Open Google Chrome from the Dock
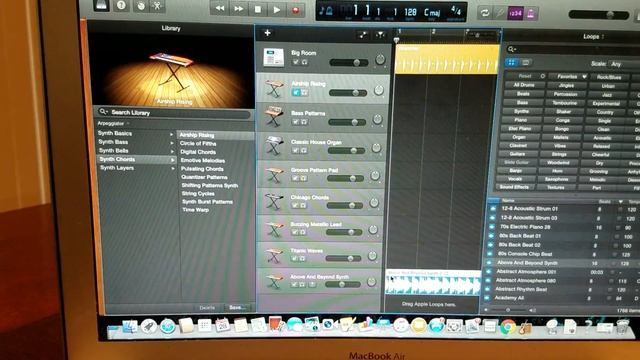The image size is (640, 360). [508, 327]
